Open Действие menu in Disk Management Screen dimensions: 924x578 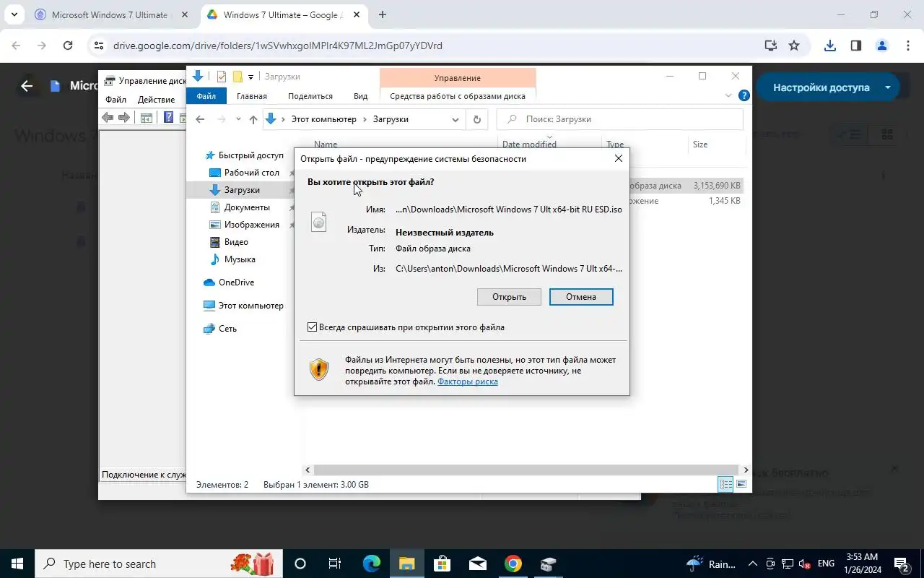[x=156, y=100]
